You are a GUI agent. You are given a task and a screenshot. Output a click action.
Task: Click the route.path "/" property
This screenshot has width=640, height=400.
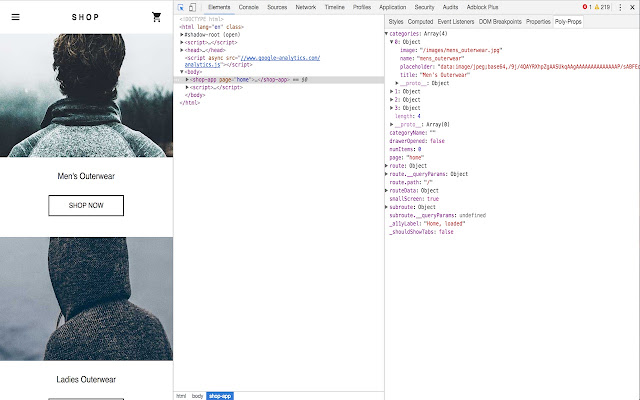coord(411,182)
